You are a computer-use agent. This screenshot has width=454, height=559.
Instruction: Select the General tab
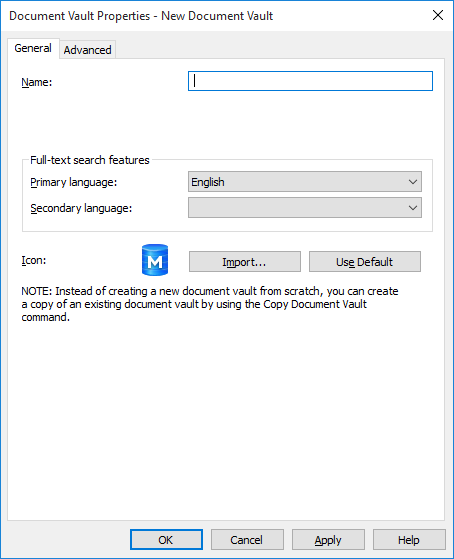click(33, 48)
